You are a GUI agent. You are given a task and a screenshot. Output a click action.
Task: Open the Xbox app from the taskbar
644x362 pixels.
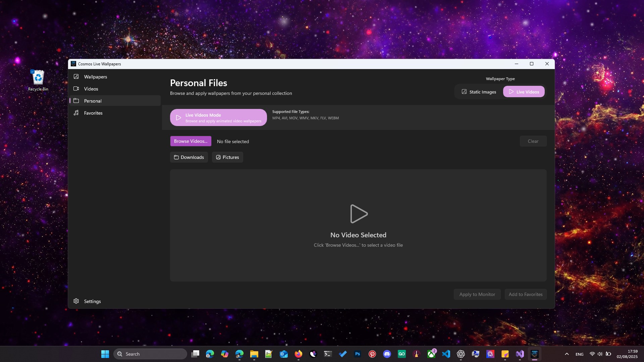pos(431,354)
